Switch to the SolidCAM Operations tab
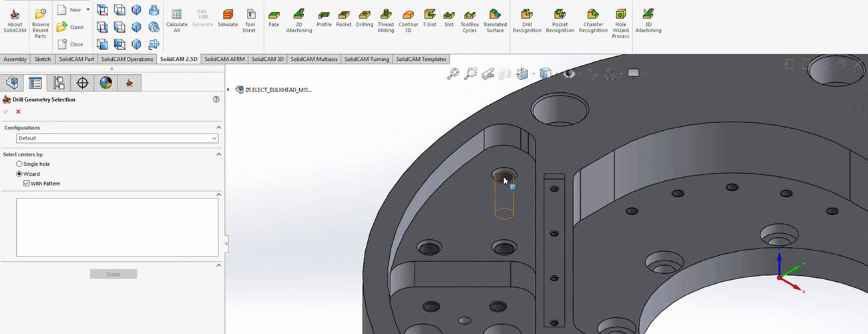 pos(127,59)
